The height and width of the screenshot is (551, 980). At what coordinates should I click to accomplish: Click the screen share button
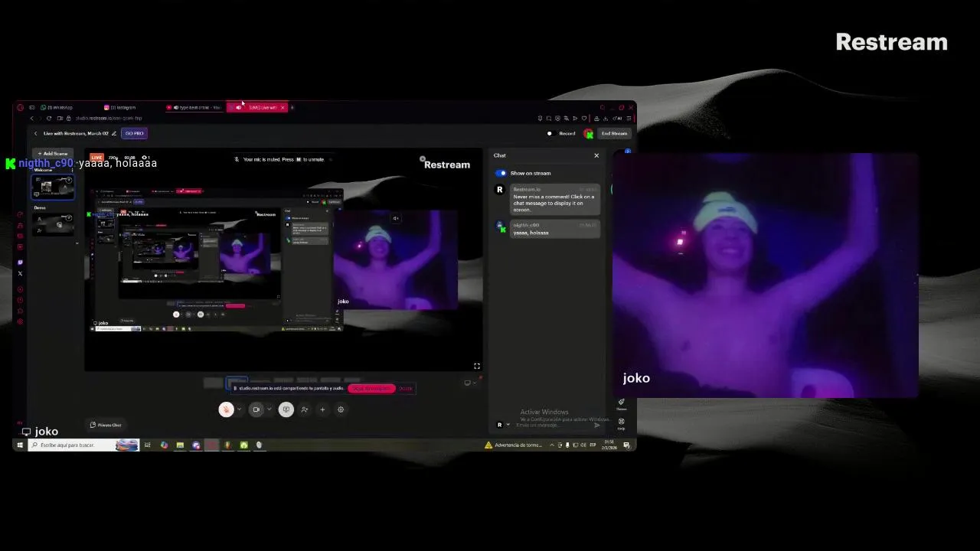pyautogui.click(x=286, y=409)
